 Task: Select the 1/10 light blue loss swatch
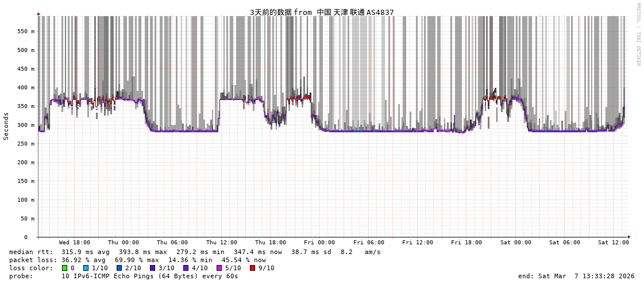pos(86,268)
